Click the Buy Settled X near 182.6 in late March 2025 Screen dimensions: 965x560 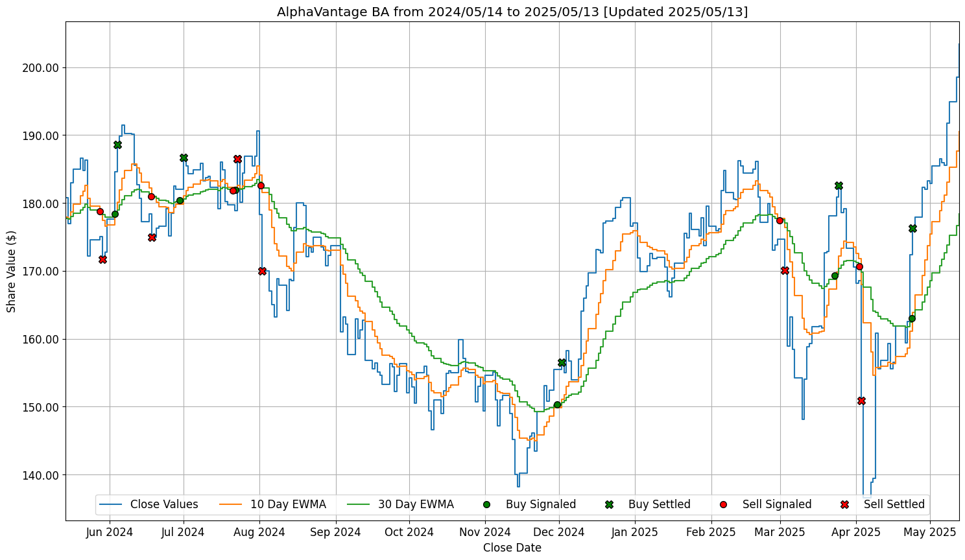pyautogui.click(x=839, y=185)
